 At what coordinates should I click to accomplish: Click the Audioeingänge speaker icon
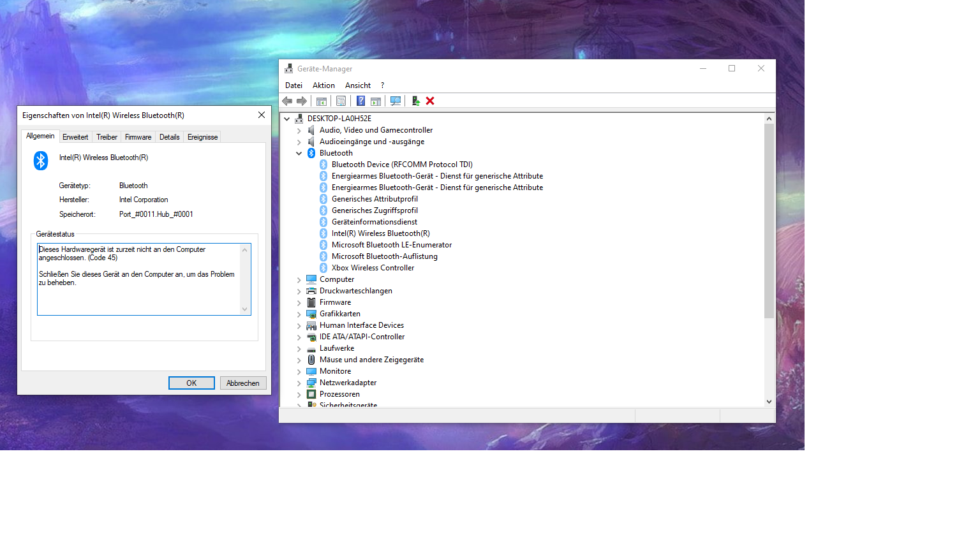coord(311,142)
